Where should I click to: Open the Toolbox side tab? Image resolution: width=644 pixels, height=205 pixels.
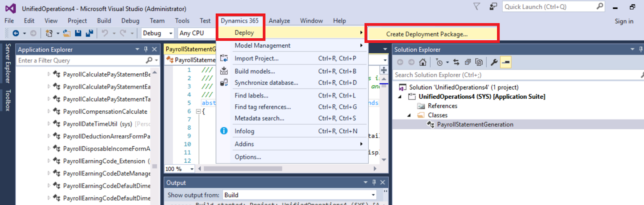click(8, 100)
